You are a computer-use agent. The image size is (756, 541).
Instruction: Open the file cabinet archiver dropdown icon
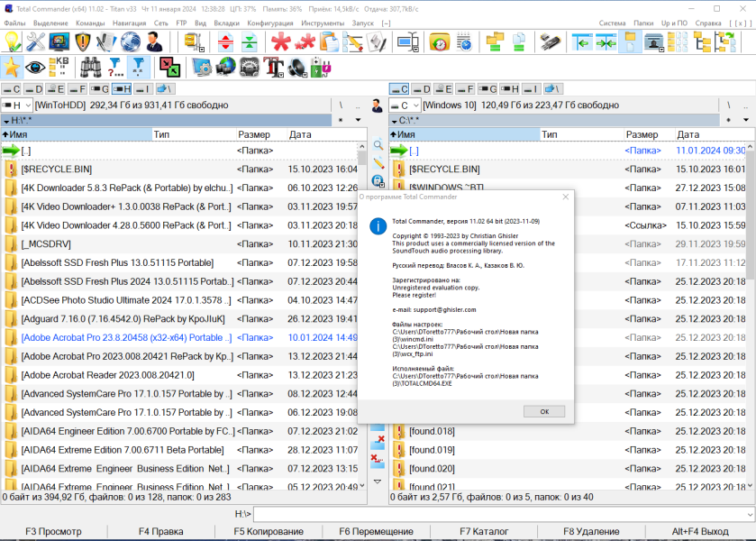click(194, 42)
